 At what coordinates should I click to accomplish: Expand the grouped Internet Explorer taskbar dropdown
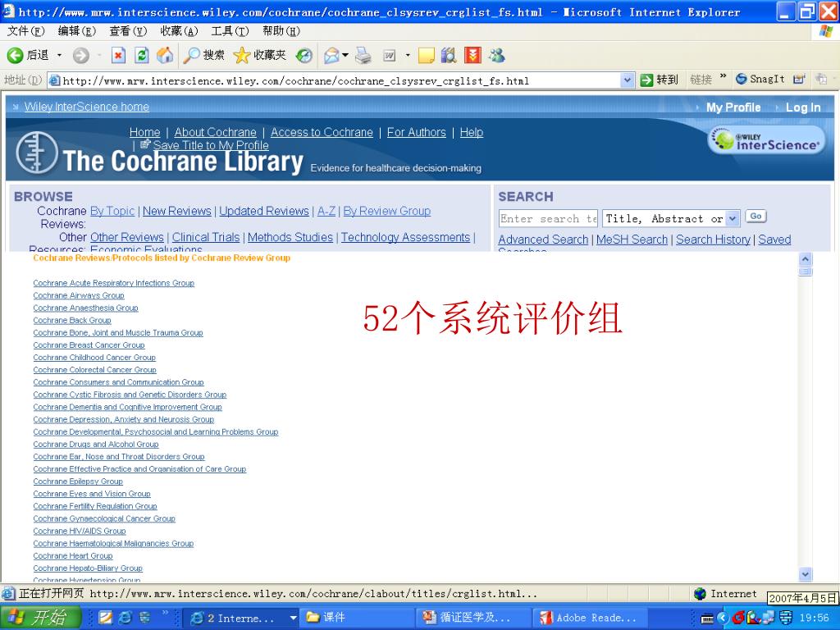(x=293, y=618)
